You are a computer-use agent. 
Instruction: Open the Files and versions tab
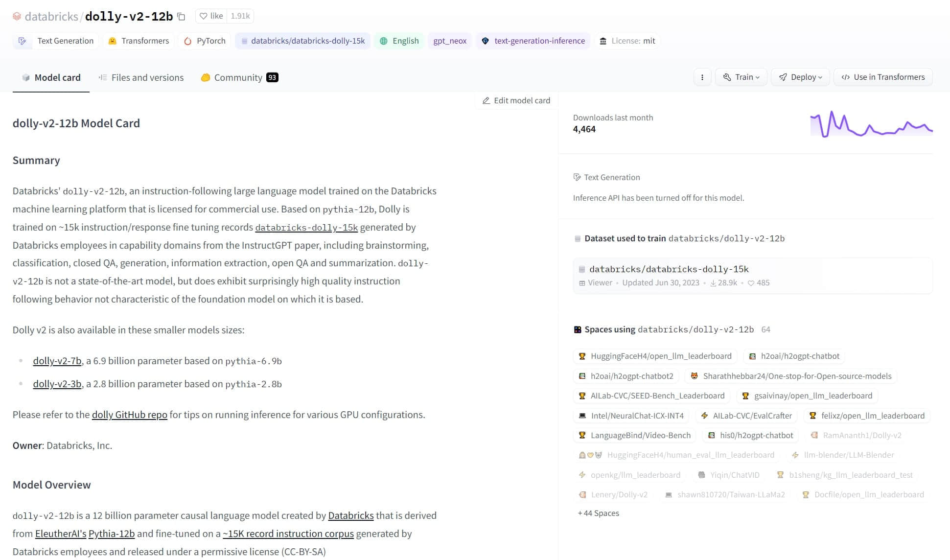[141, 77]
